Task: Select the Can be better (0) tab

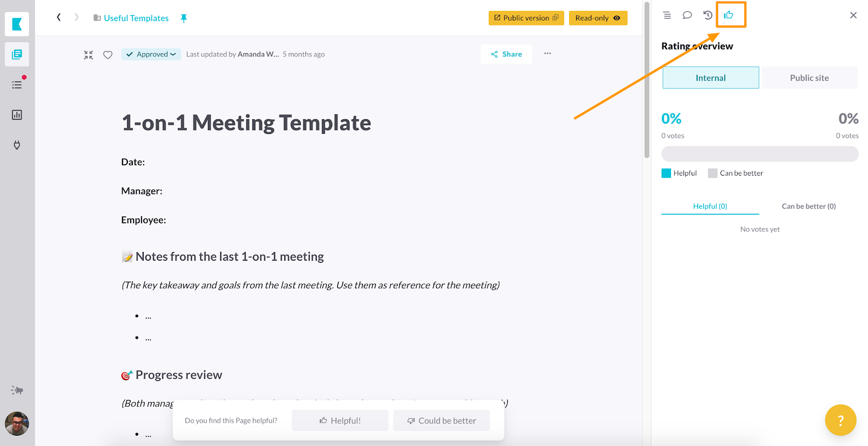Action: coord(808,206)
